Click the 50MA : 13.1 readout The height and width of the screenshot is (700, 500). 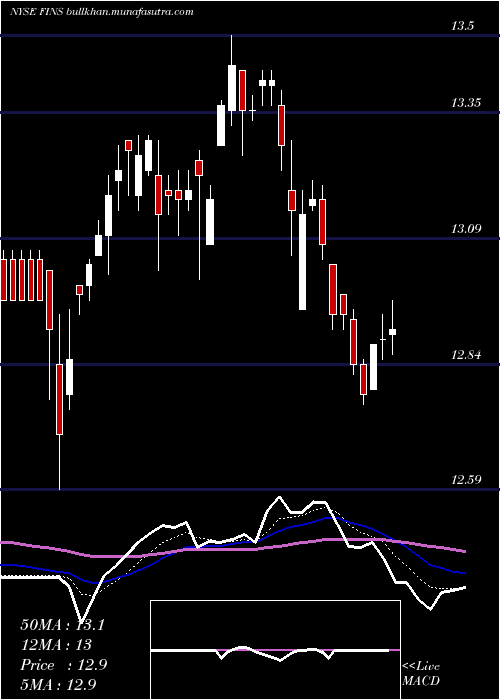tap(62, 625)
